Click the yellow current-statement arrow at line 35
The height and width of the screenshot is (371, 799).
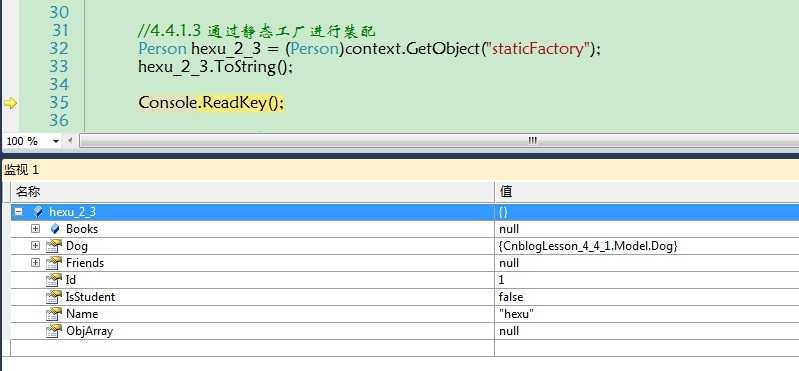click(x=10, y=103)
